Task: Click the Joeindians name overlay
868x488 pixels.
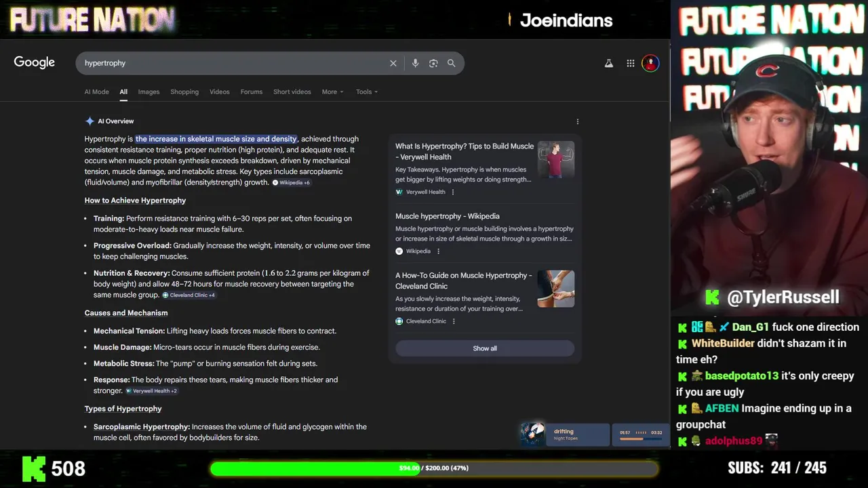Action: (x=566, y=20)
